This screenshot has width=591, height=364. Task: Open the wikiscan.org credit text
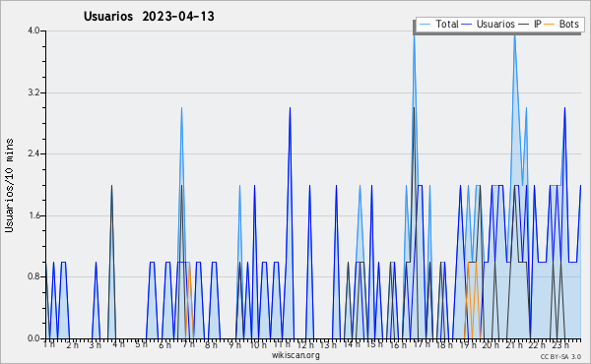[295, 355]
